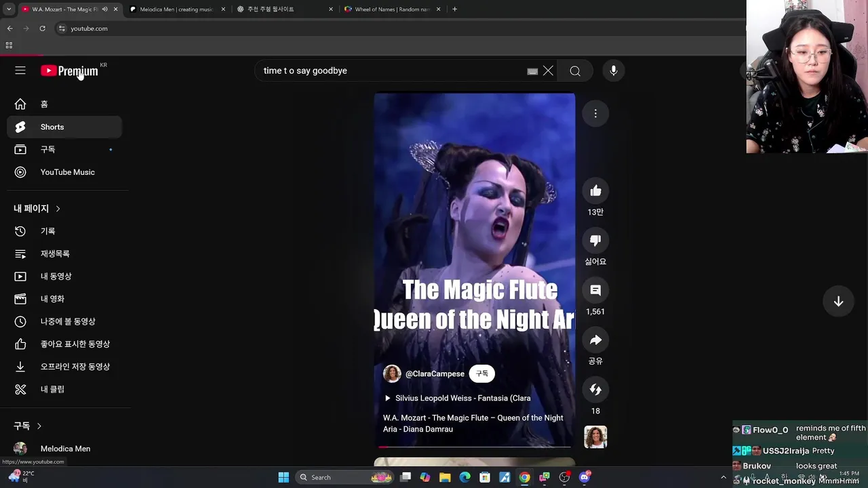The image size is (868, 488).
Task: Open 재생목록 playlists
Action: coord(64,253)
